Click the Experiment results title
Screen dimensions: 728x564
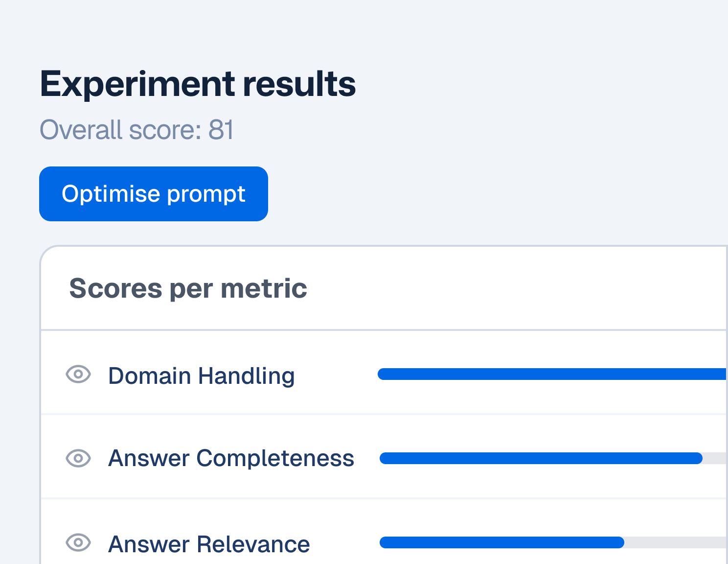point(198,83)
